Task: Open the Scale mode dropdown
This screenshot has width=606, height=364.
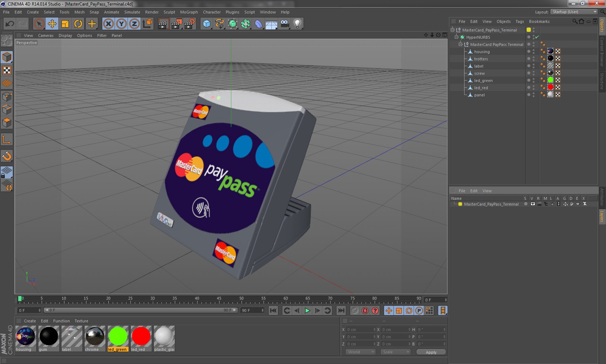Action: coord(395,352)
